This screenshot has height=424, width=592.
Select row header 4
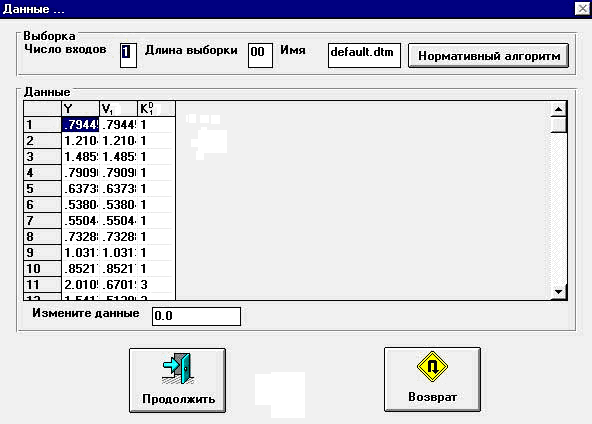pyautogui.click(x=42, y=173)
